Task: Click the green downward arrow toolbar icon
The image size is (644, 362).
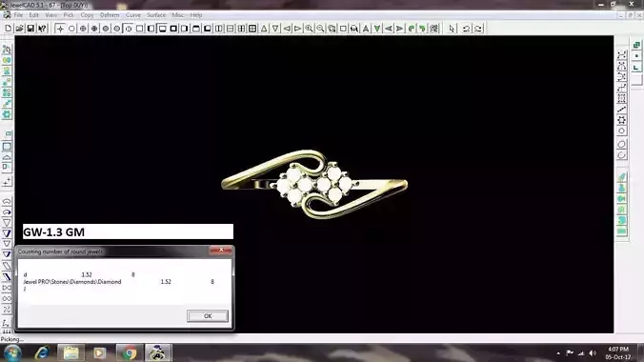Action: [377, 29]
